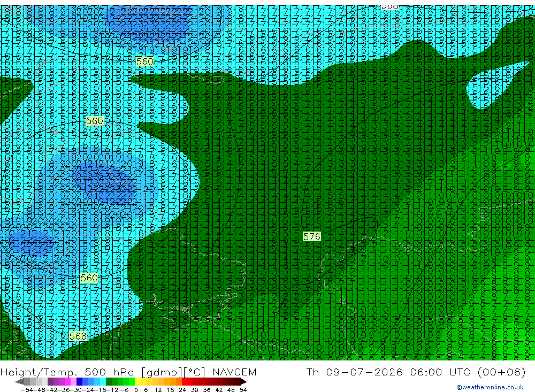Select the 560 label beside the top blue patch
The image size is (535, 392).
point(144,62)
